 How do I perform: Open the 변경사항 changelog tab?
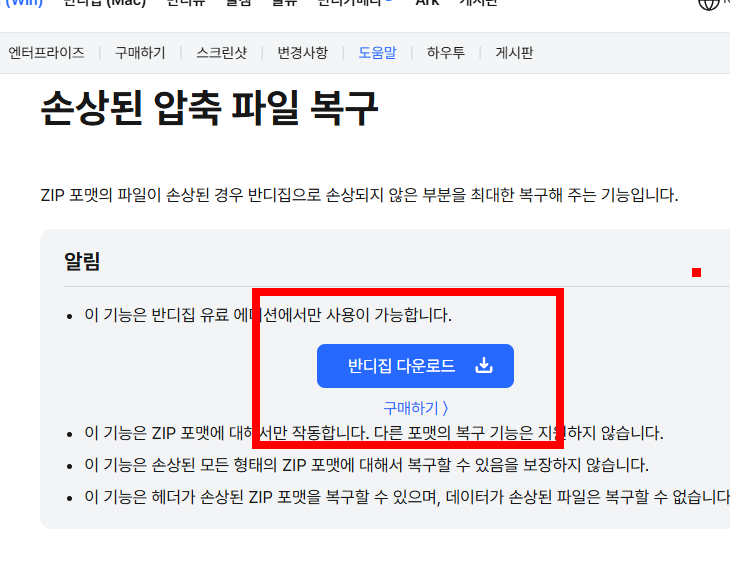pos(303,53)
